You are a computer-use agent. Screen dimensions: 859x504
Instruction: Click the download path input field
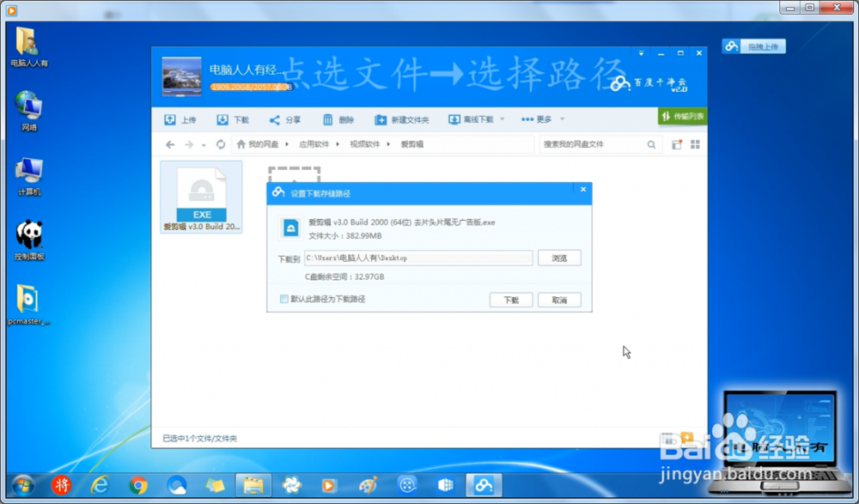(418, 258)
